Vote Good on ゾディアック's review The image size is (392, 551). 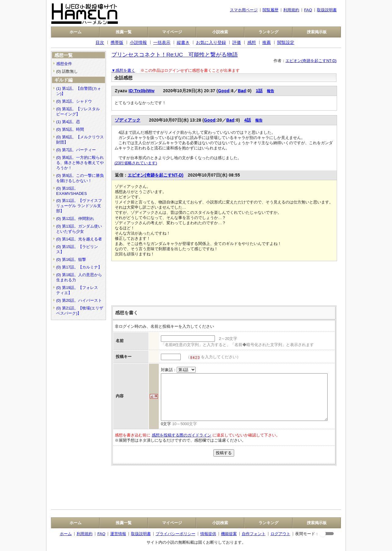210,120
